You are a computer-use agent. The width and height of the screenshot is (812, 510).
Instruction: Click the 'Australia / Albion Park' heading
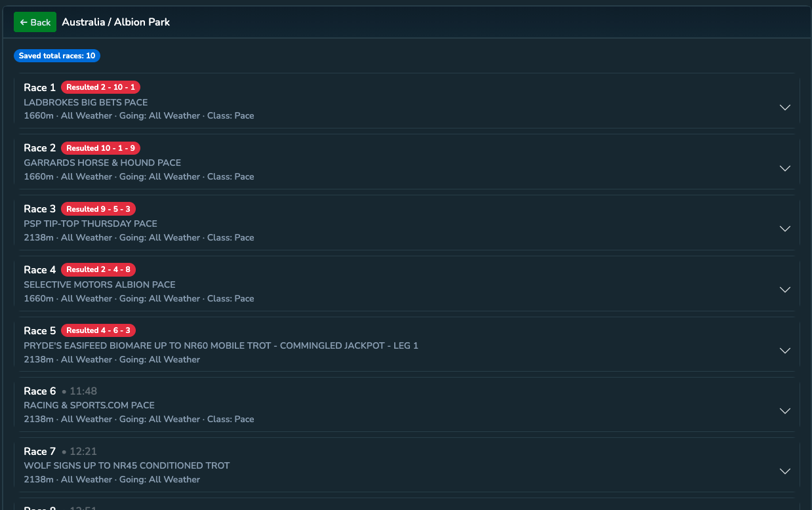(116, 22)
